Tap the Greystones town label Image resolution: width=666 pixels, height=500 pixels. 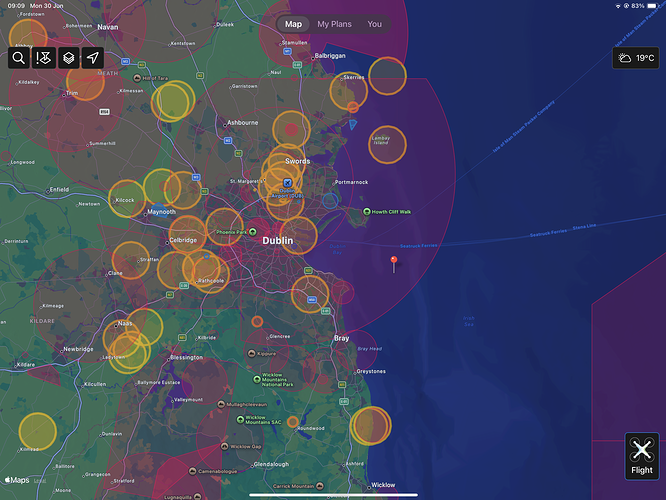point(371,371)
